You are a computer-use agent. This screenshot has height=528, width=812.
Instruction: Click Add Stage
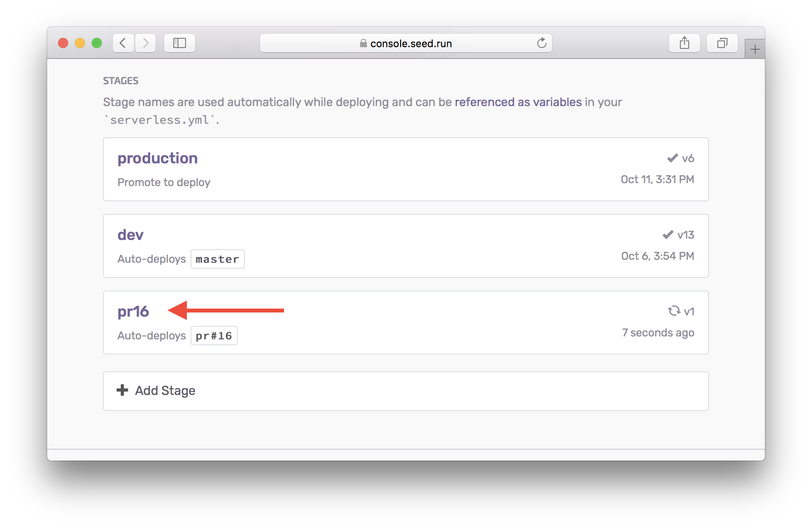point(165,390)
